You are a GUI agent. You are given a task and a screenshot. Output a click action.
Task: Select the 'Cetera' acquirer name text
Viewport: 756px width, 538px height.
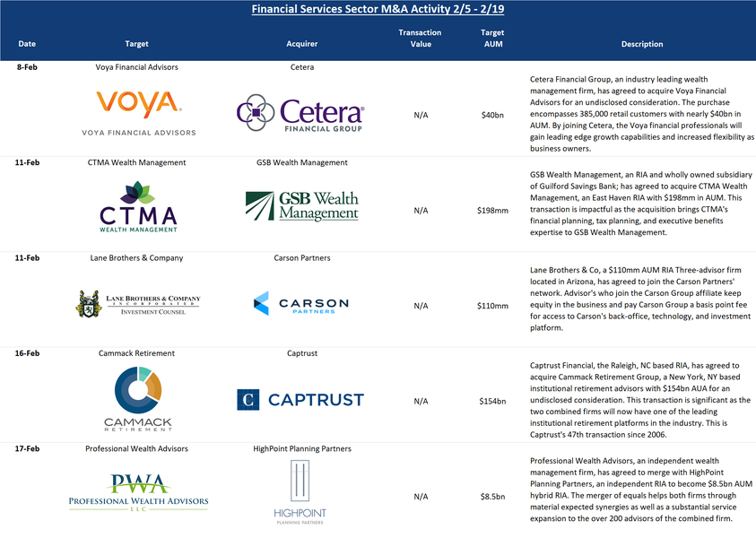point(302,67)
